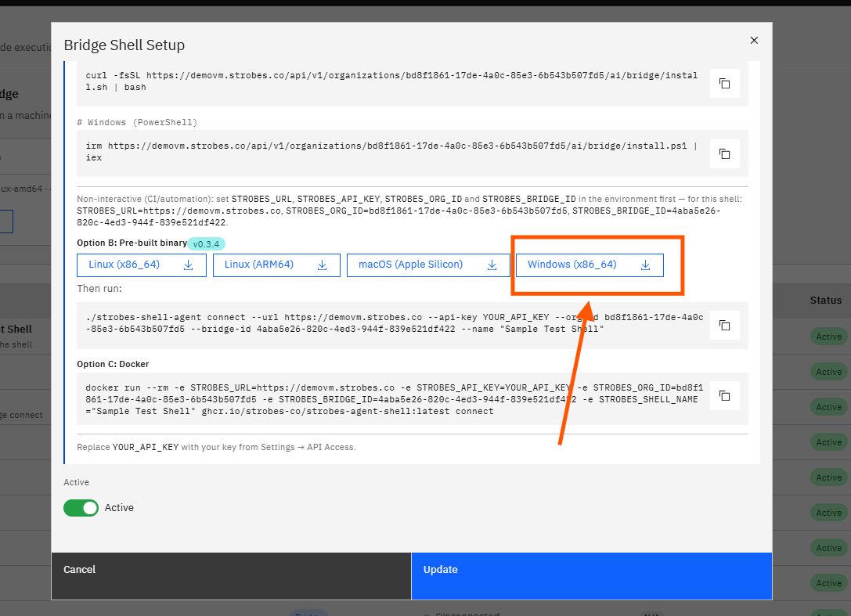
Task: Click the 'Then run:' label
Action: click(99, 288)
